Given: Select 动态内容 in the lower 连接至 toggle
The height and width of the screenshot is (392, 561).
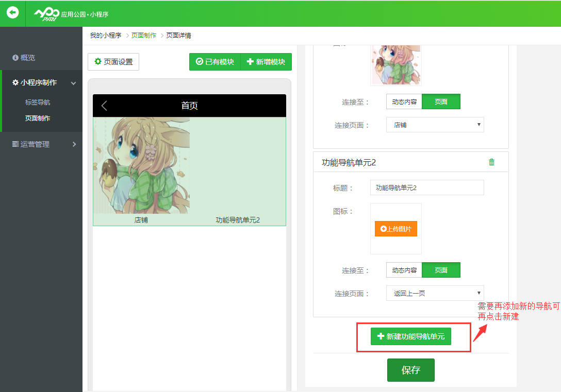Looking at the screenshot, I should point(404,270).
